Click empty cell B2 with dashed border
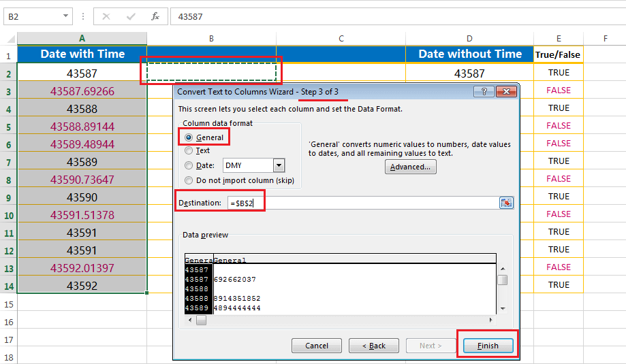Viewport: 626px width, 364px height. click(211, 71)
